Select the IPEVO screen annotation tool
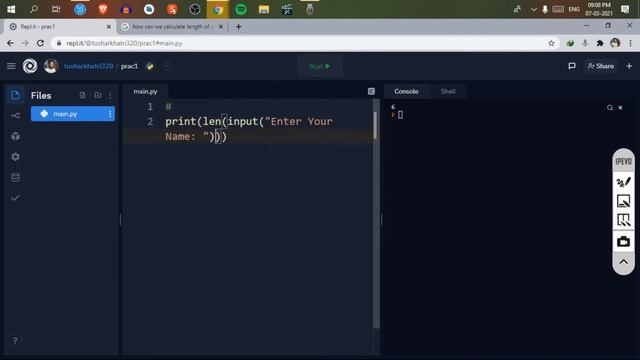The width and height of the screenshot is (640, 360). coord(623,221)
